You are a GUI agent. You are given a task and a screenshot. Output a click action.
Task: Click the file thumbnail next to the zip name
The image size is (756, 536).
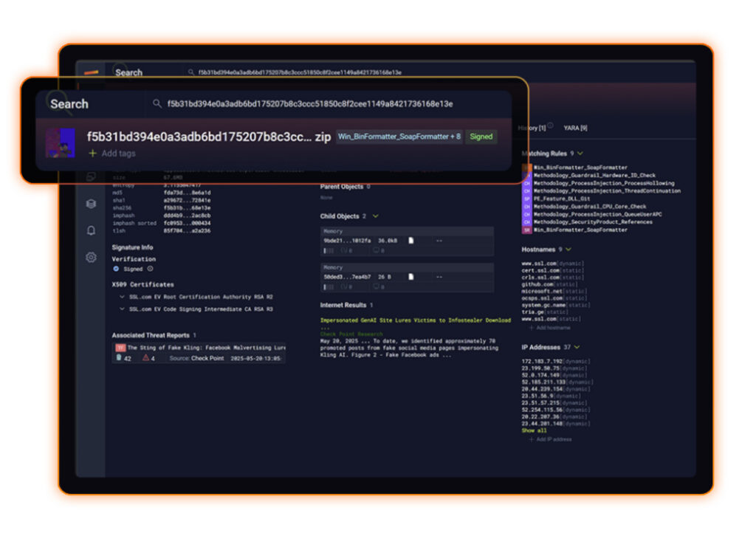[x=61, y=142]
